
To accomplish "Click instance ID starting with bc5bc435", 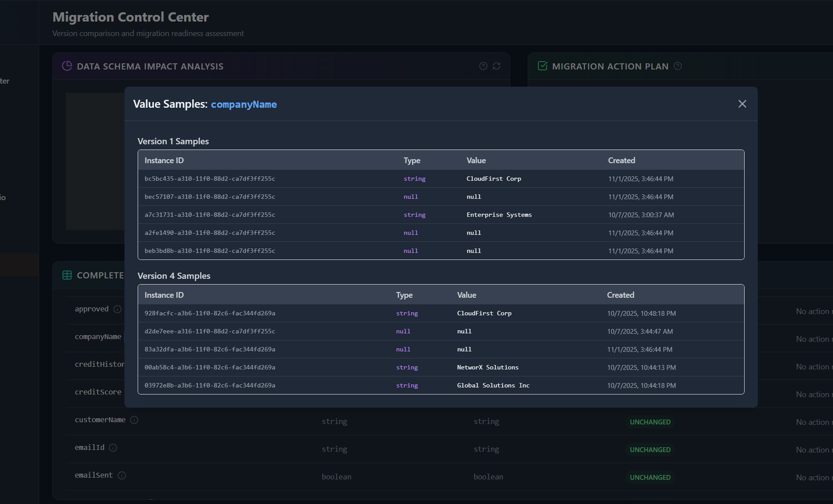I will click(210, 179).
